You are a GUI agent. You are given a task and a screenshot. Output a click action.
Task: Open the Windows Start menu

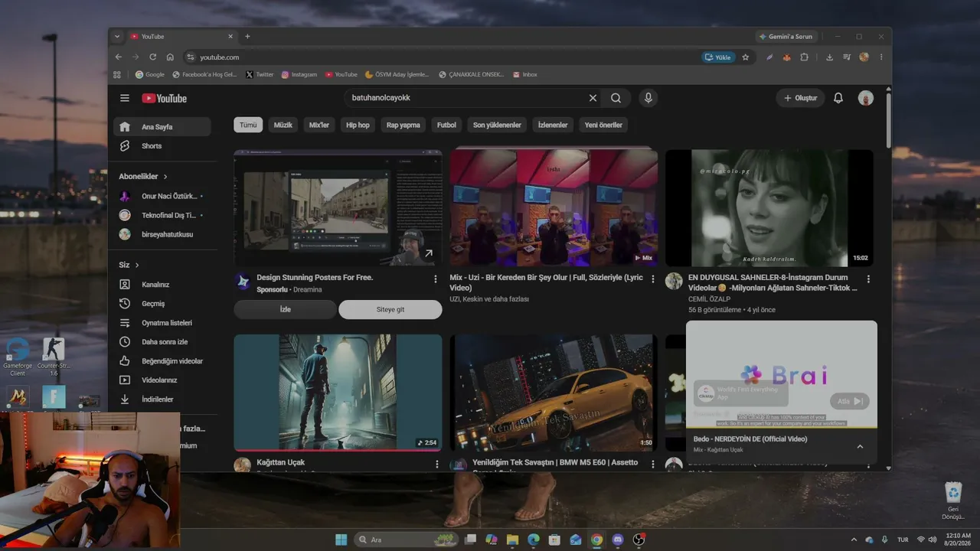pos(341,540)
